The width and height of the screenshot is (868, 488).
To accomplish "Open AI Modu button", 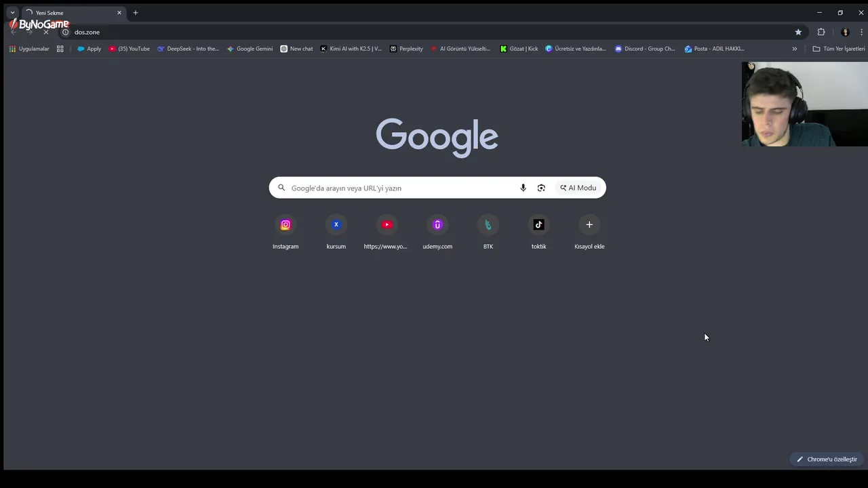I will tap(578, 188).
